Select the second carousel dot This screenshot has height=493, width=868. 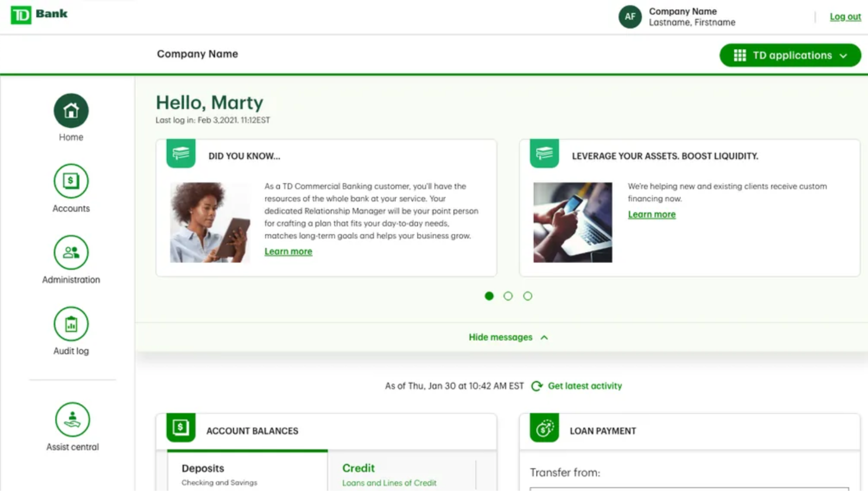(508, 296)
